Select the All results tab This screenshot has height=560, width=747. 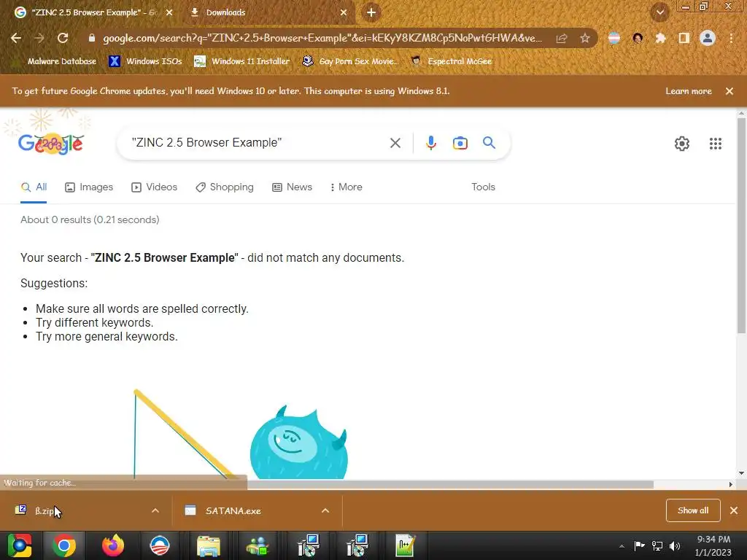[34, 187]
